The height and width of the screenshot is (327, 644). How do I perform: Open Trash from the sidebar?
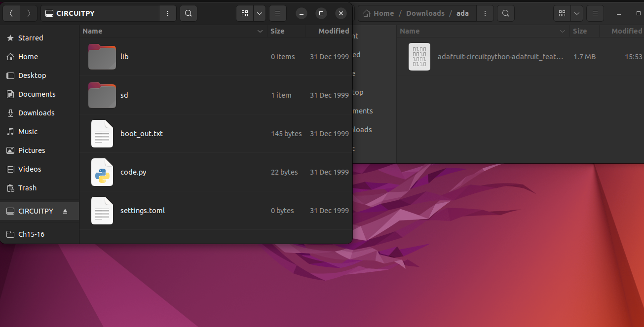27,188
